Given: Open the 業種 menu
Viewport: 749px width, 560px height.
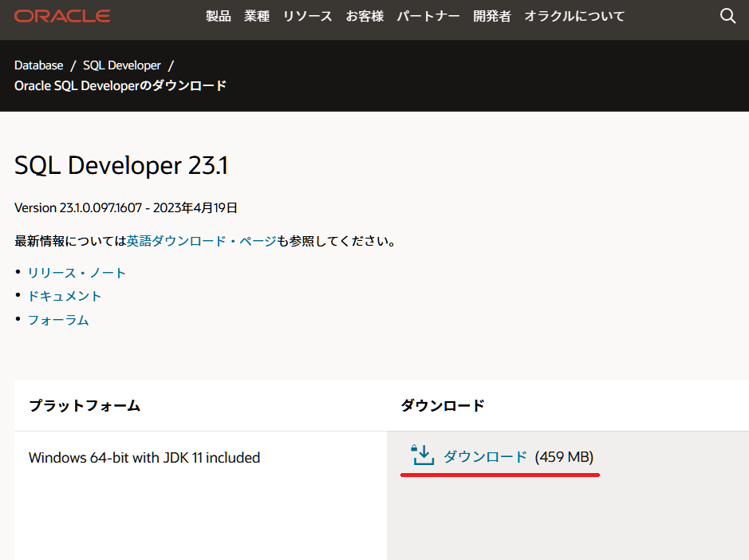Looking at the screenshot, I should [257, 16].
